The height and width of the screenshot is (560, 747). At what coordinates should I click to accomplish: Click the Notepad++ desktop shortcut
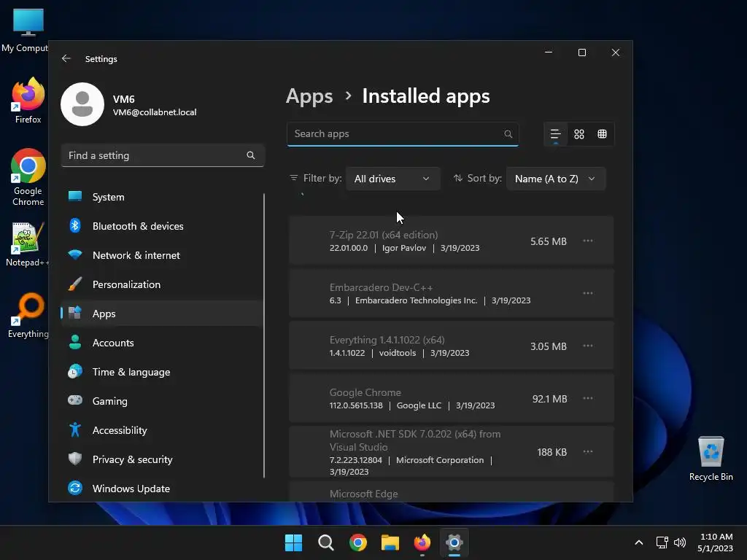[27, 245]
